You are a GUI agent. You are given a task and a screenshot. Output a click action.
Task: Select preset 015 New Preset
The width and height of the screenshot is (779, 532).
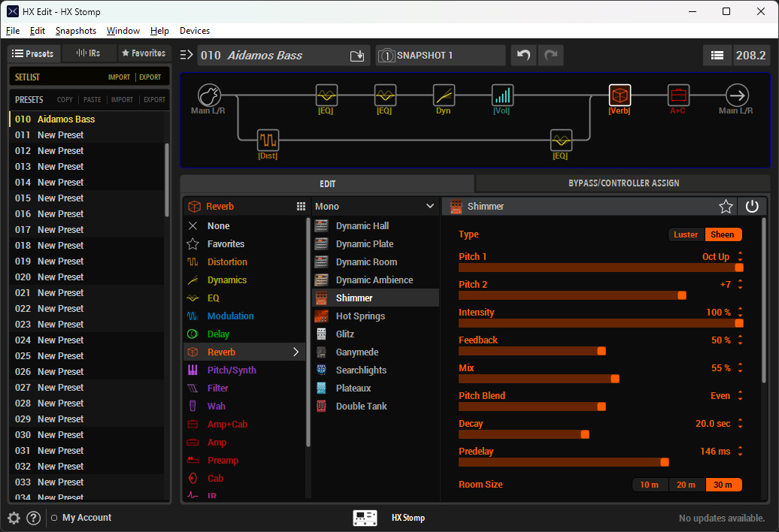tap(86, 198)
